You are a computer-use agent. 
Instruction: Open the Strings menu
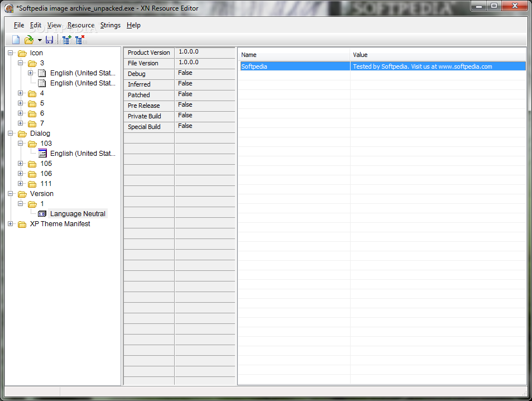coord(111,25)
